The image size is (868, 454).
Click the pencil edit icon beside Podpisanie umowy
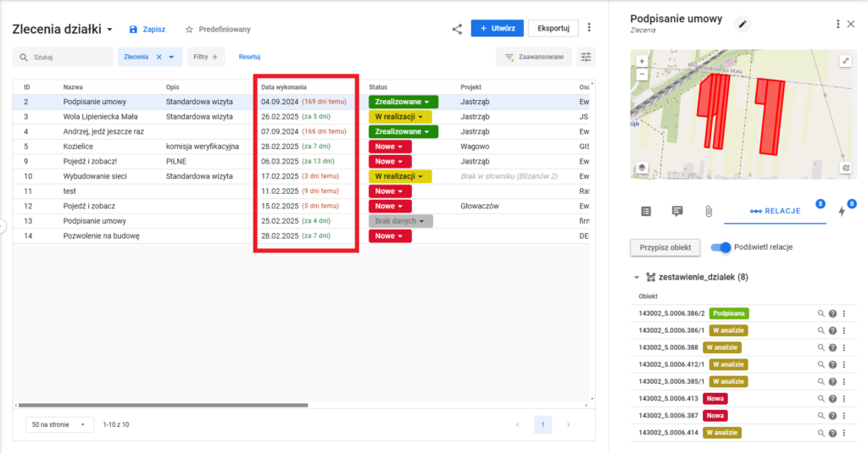(743, 24)
